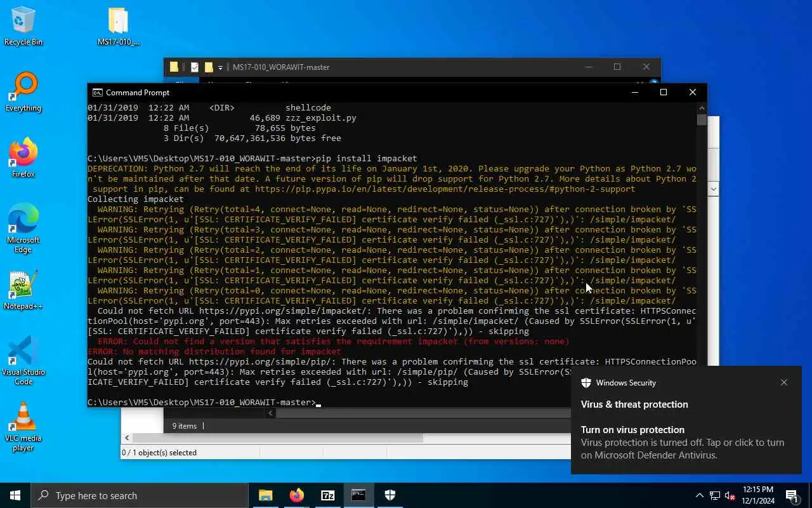Show hidden system tray icons
Screen dimensions: 812x508
coord(699,495)
